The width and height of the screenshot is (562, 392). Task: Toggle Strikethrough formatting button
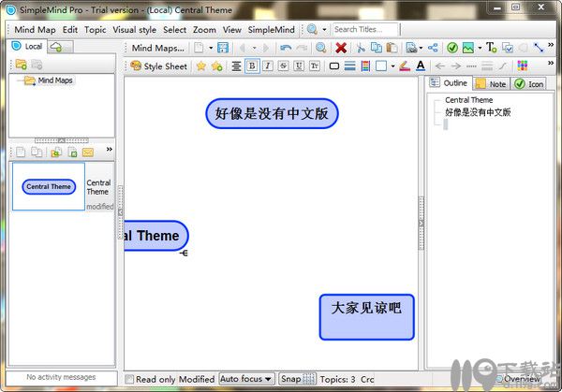[284, 65]
